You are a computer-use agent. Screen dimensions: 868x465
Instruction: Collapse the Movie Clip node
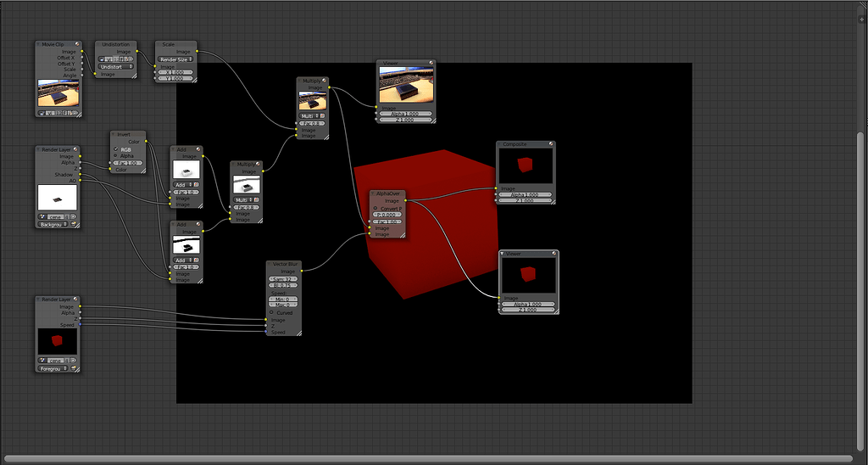[39, 44]
